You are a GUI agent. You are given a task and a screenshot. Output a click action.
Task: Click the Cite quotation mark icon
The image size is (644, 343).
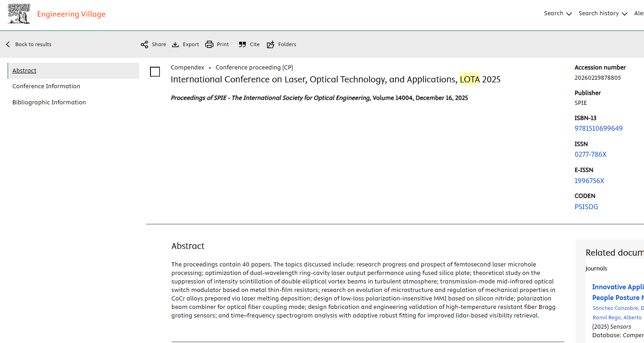(x=242, y=44)
